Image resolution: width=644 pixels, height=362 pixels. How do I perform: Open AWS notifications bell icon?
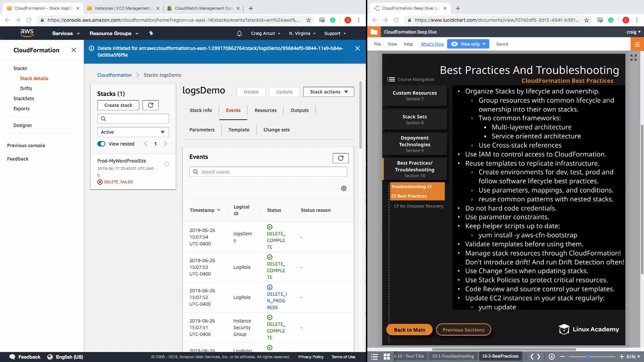[239, 33]
